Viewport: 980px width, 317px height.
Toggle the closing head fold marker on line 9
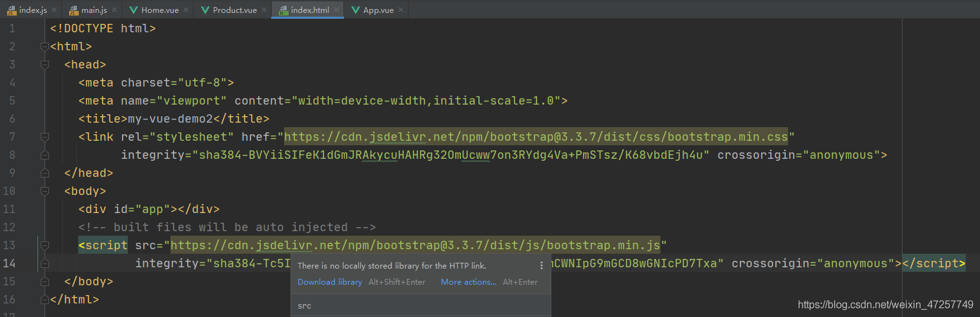coord(45,173)
